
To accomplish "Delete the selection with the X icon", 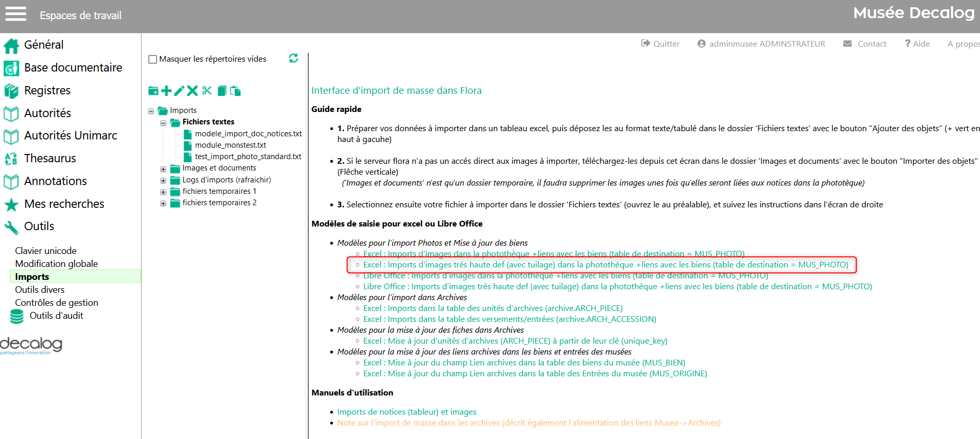I will tap(192, 91).
